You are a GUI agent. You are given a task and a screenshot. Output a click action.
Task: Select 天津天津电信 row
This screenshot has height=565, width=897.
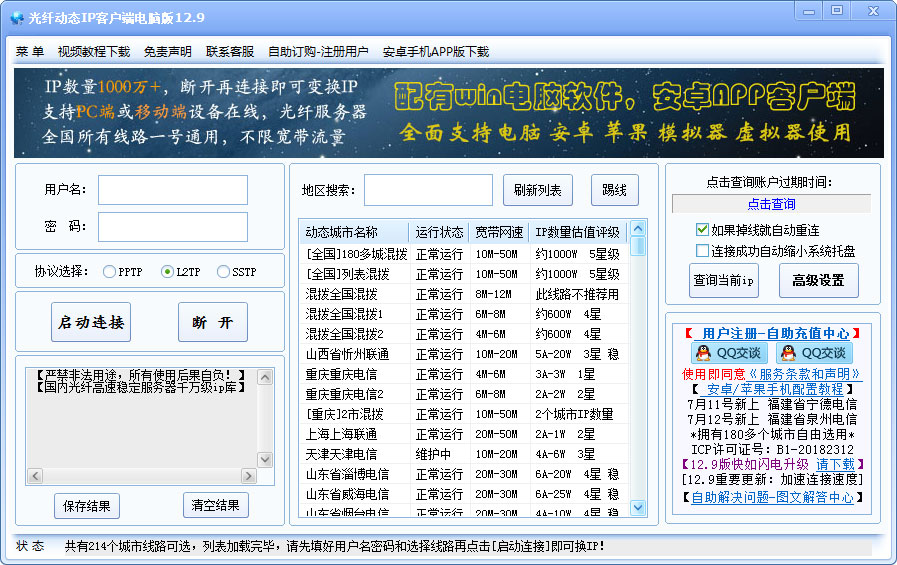[463, 454]
